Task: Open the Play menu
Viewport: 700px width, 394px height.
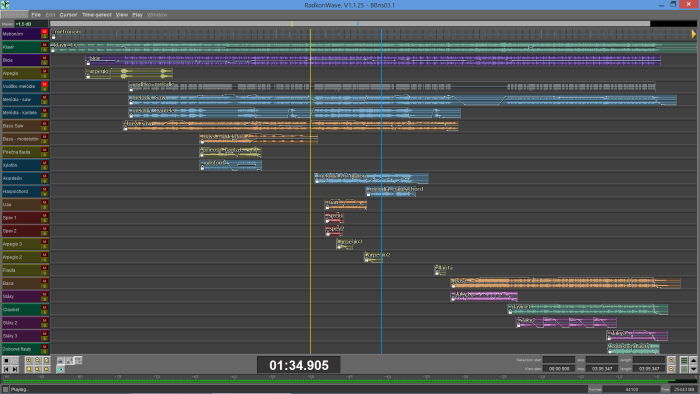Action: pos(137,15)
